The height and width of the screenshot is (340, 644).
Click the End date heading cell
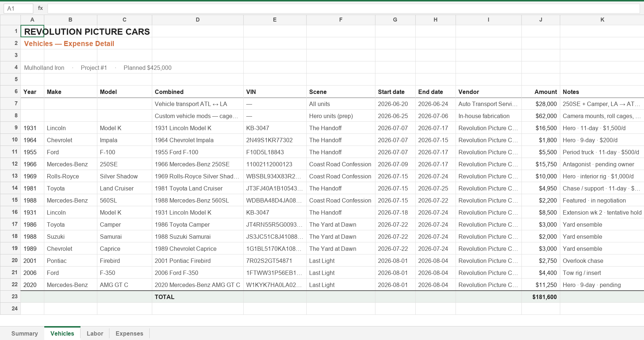click(435, 92)
